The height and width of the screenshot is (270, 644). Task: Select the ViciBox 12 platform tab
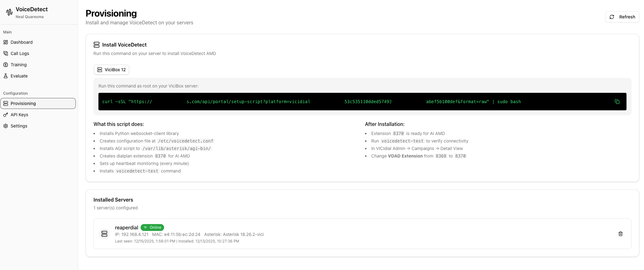112,70
